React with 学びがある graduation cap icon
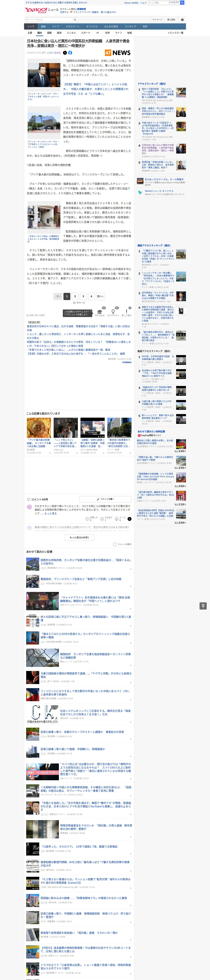Viewport: 210px width, 980px height. pos(100,312)
